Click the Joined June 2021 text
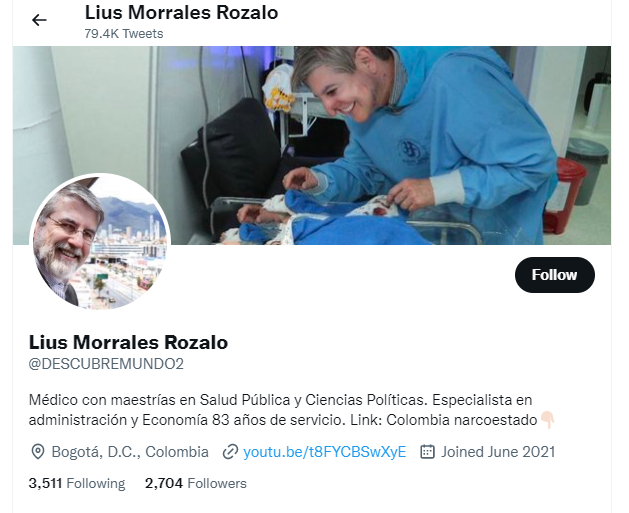The height and width of the screenshot is (513, 629). tap(498, 452)
